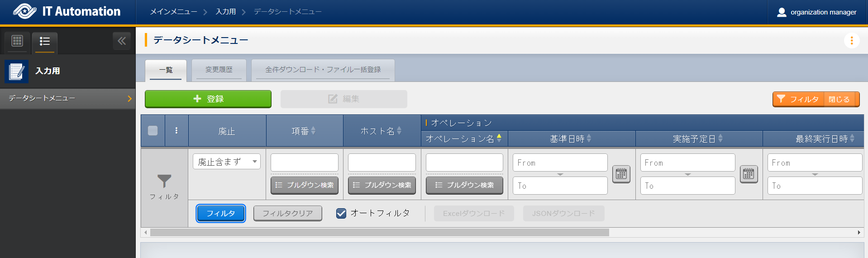868x258 pixels.
Task: Click the 基準日時 From field
Action: pos(560,162)
